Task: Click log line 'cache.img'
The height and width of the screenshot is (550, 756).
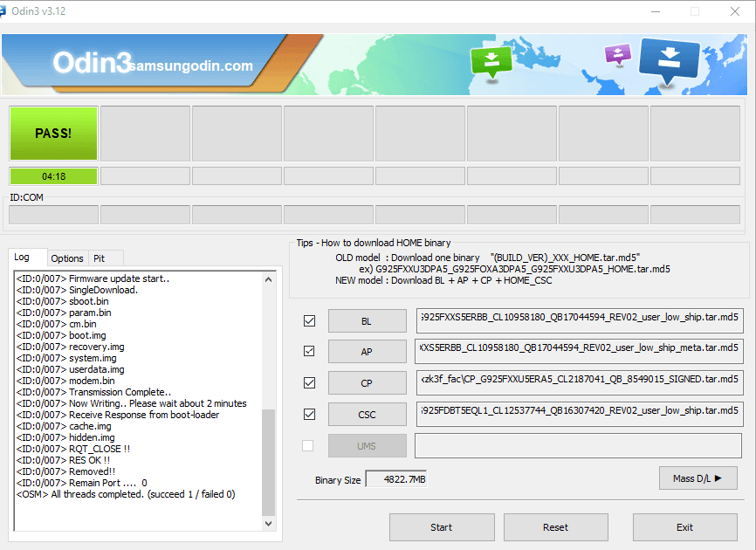Action: (x=64, y=426)
